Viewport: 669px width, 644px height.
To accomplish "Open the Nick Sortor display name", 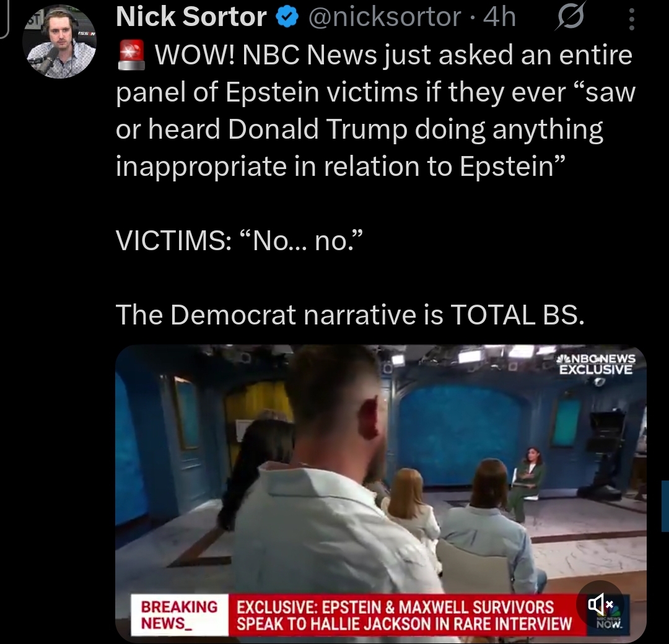I will click(191, 17).
